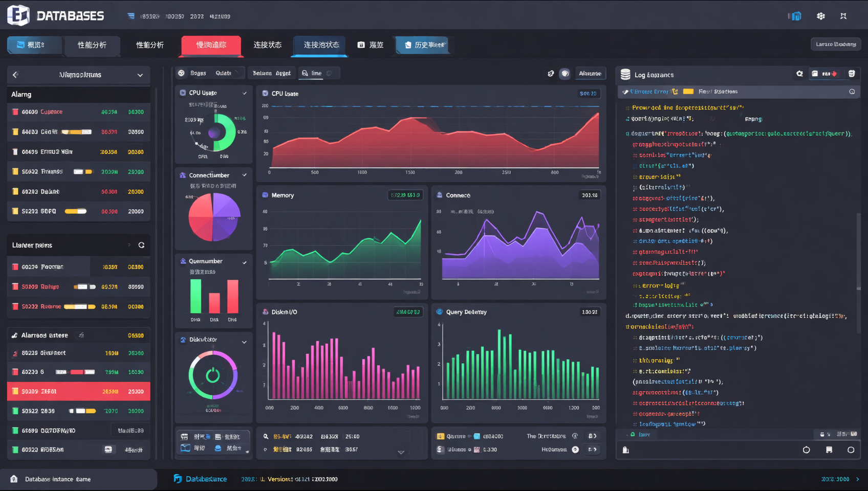
Task: Click the Alarme button
Action: pyautogui.click(x=590, y=74)
